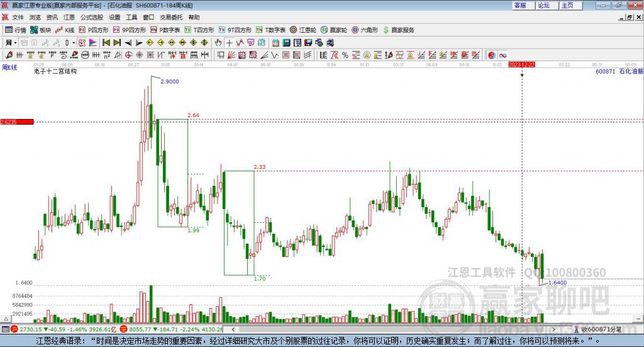Select the triangle angle tool
The image size is (644, 347).
[x=118, y=55]
